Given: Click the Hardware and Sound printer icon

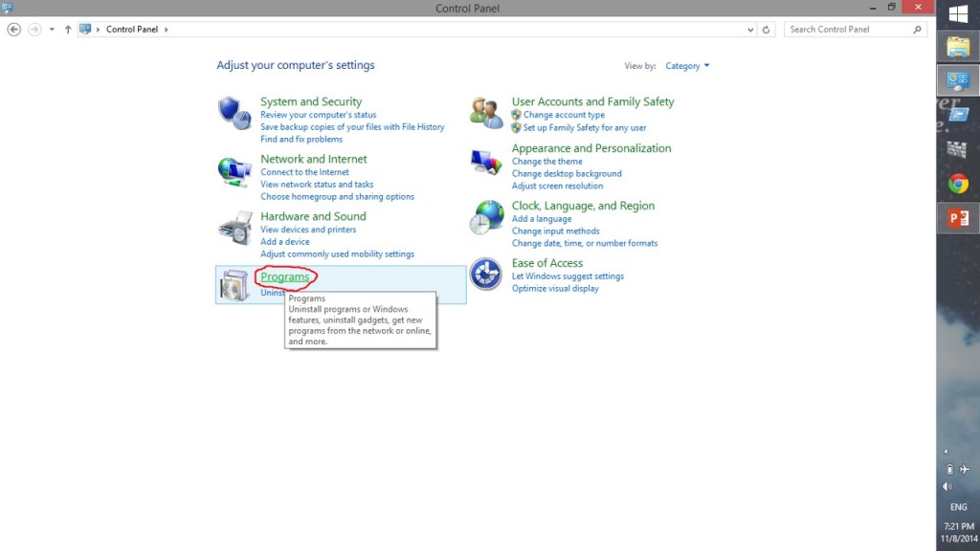Looking at the screenshot, I should coord(234,228).
